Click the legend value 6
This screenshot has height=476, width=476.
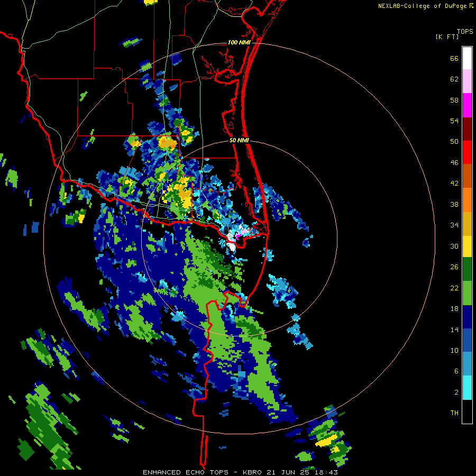(456, 371)
